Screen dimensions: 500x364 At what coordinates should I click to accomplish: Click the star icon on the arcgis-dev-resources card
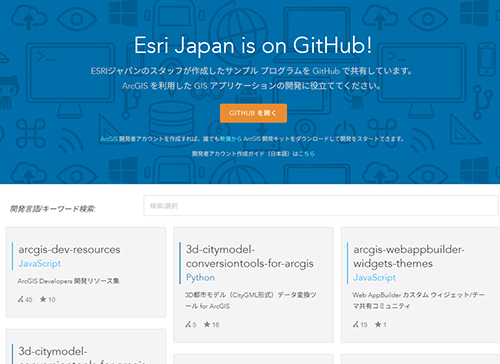(43, 299)
